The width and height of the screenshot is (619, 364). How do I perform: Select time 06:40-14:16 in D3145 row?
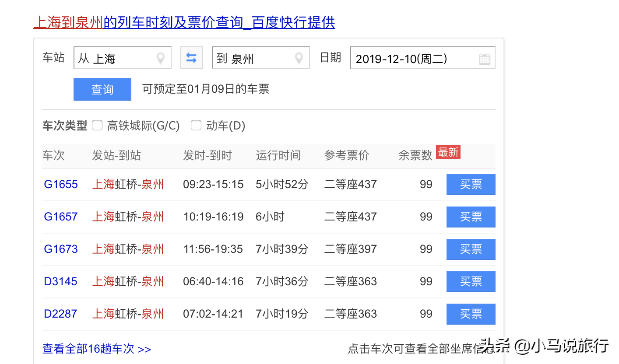213,281
